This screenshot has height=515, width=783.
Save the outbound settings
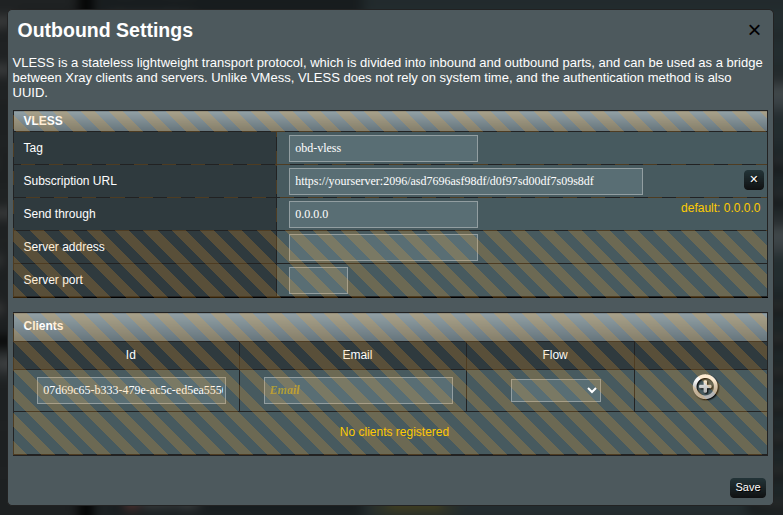click(x=748, y=488)
